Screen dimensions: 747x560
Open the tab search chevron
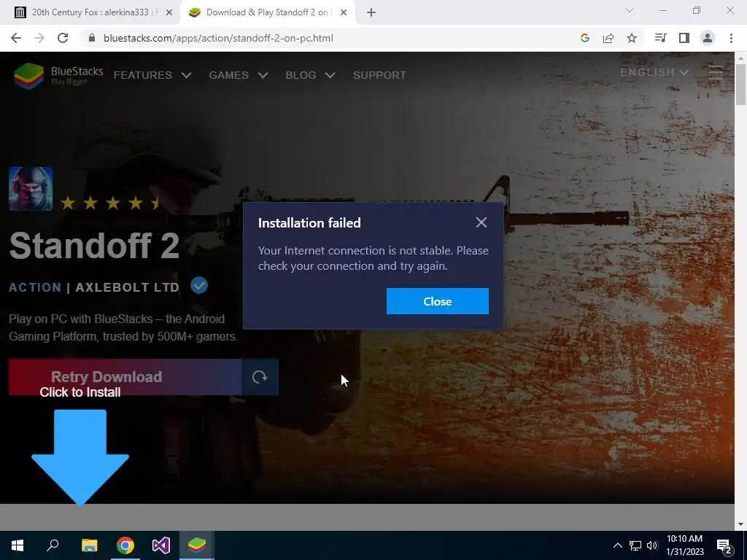[x=630, y=10]
